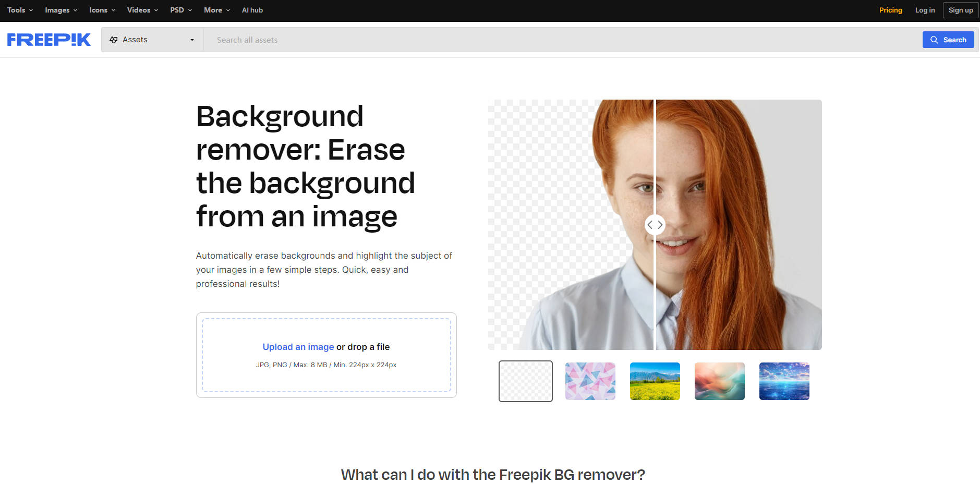Expand the PSD dropdown menu
Screen dimensions: 980x484
180,10
